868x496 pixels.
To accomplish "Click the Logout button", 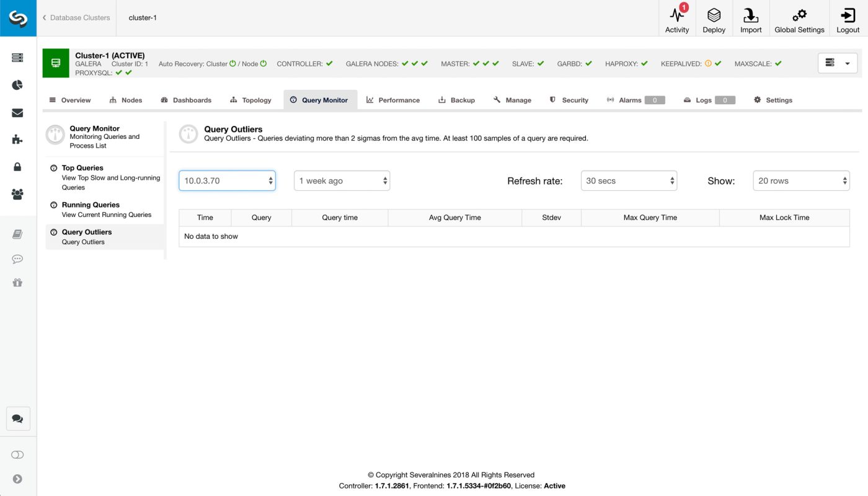I will point(848,17).
